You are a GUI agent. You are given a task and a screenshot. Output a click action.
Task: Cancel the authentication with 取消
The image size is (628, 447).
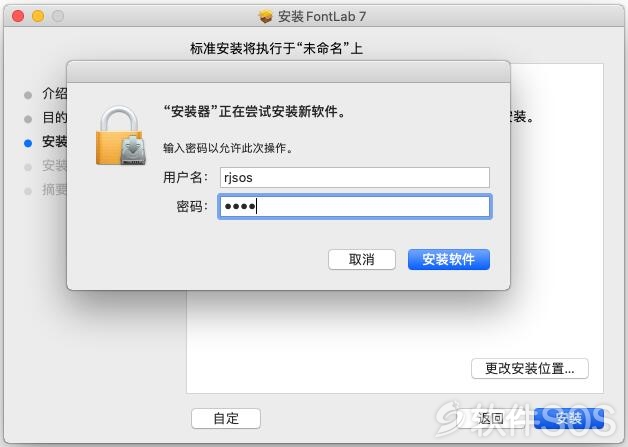(362, 260)
